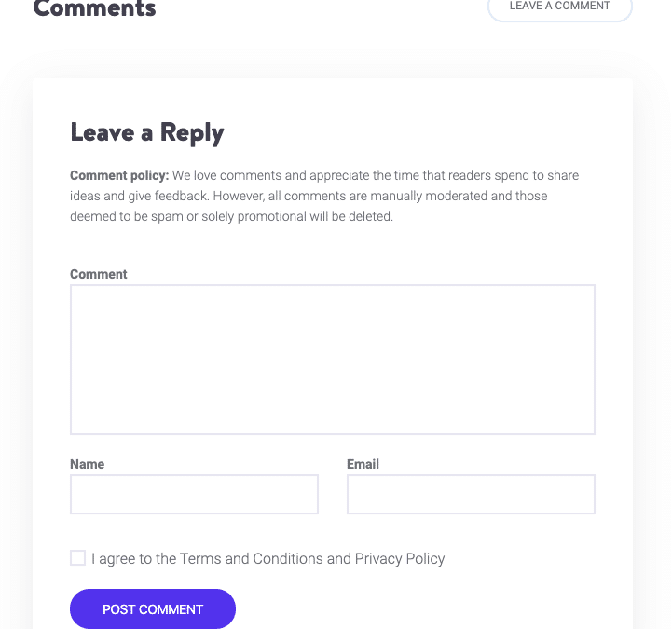The height and width of the screenshot is (629, 672).
Task: Click into the Name input field
Action: [194, 494]
